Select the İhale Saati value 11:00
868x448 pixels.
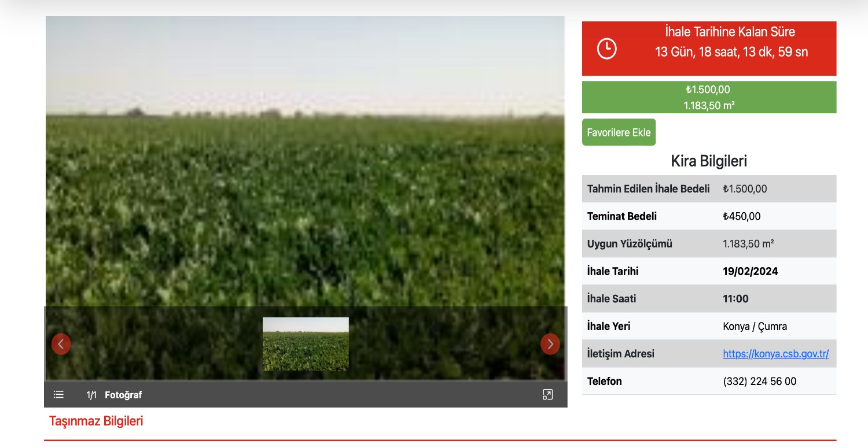[735, 299]
